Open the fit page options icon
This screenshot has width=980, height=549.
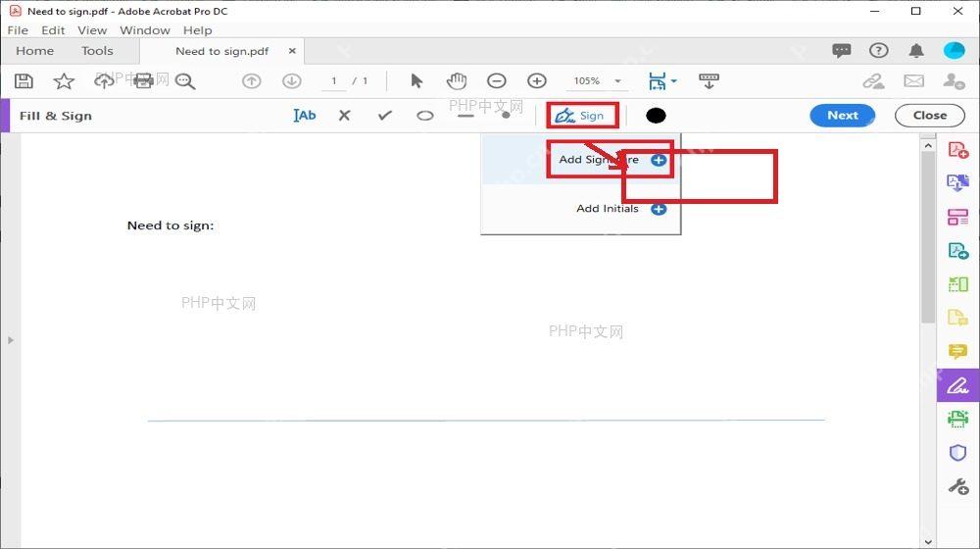pyautogui.click(x=657, y=80)
